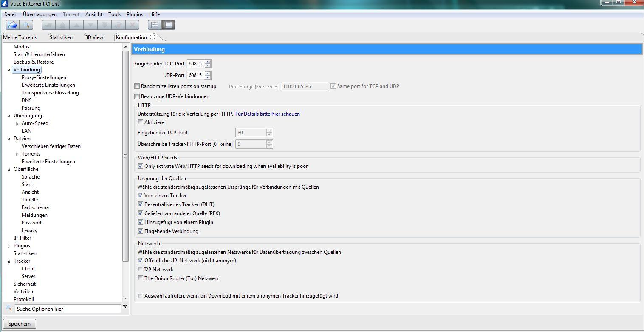Screen dimensions: 644x332
Task: Collapse the Übertragung tree node
Action: point(9,116)
